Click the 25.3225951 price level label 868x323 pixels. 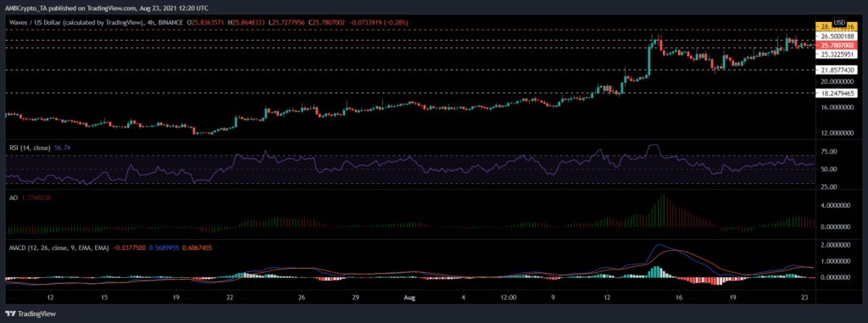tap(838, 54)
